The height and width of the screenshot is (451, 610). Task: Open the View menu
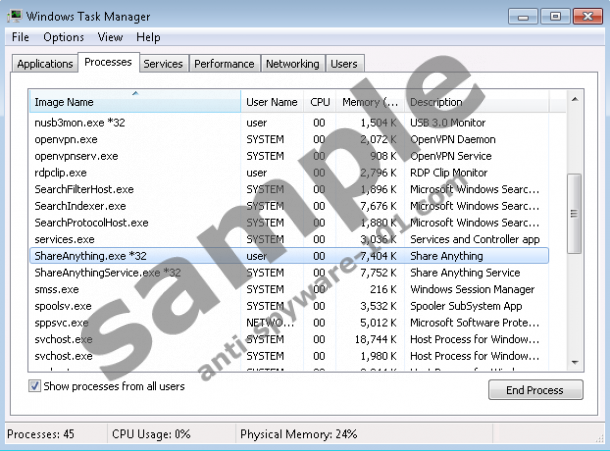click(110, 37)
